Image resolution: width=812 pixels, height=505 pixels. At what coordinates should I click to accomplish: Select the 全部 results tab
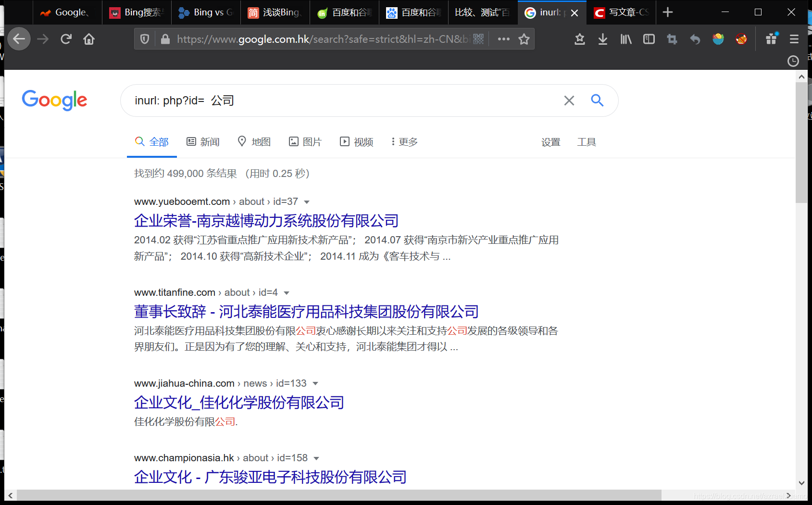pyautogui.click(x=152, y=142)
